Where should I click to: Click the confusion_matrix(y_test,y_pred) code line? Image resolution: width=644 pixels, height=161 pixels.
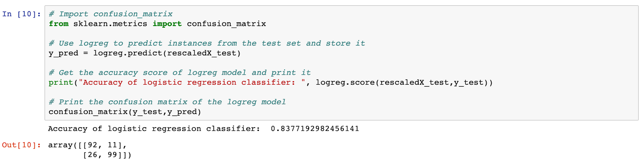[125, 112]
